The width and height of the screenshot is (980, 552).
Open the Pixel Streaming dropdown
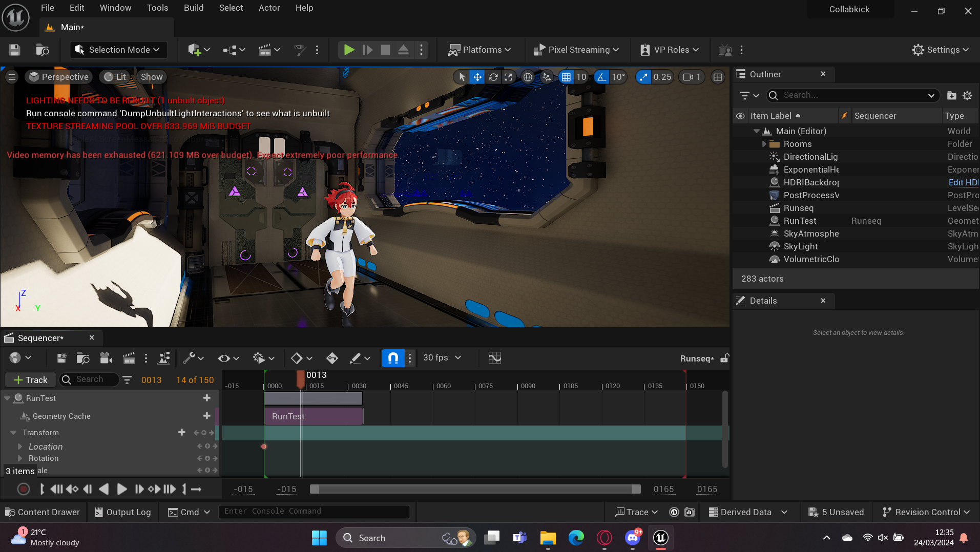(x=576, y=50)
